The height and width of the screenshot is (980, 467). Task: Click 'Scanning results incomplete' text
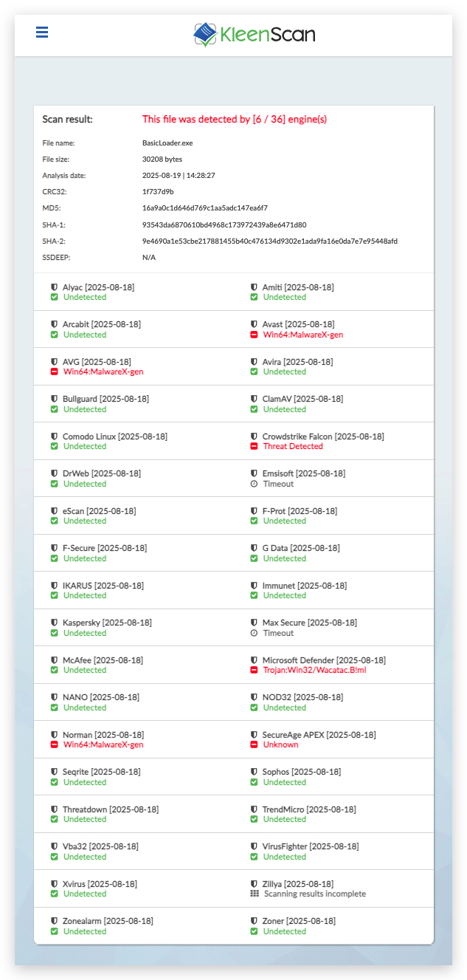pos(315,894)
